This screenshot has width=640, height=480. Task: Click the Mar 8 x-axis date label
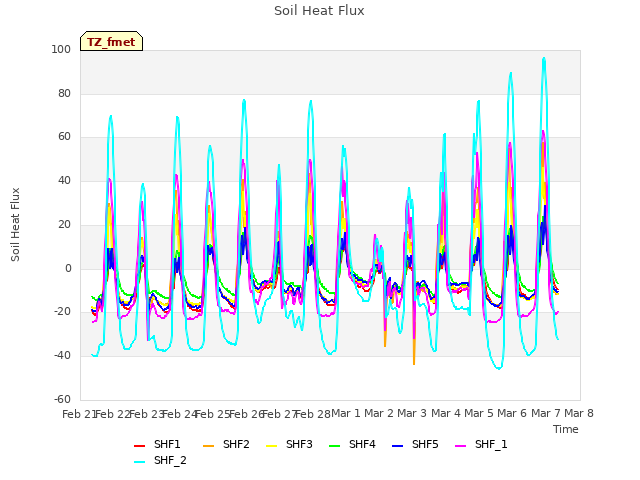pos(579,414)
